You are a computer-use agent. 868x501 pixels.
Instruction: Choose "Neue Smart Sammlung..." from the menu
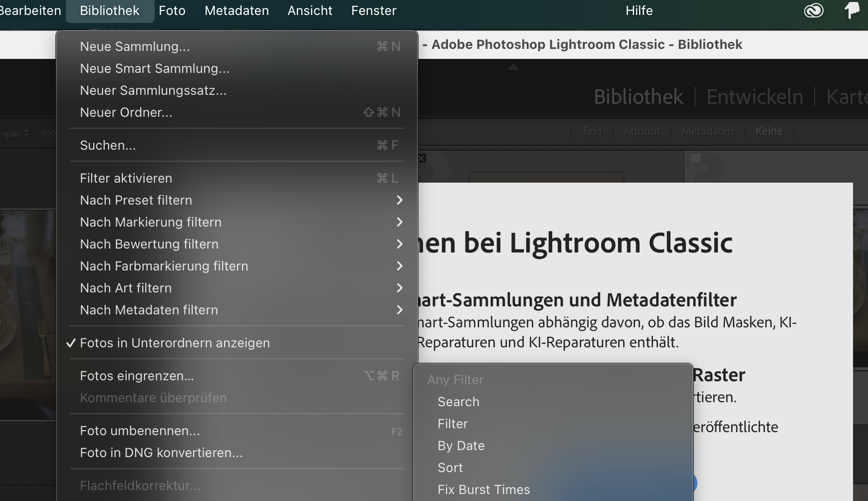155,68
